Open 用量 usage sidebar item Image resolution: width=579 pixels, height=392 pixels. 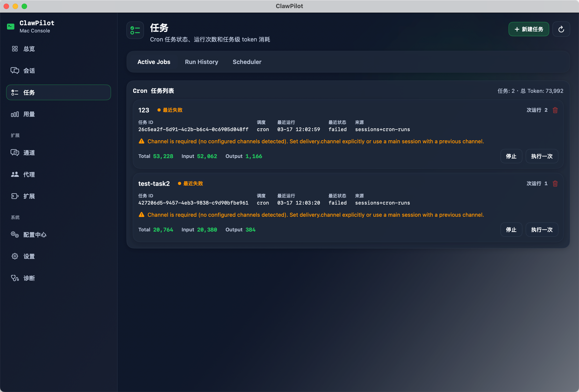coord(29,114)
